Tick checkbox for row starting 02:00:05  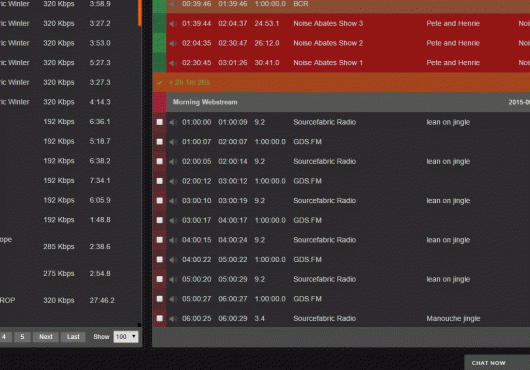click(x=160, y=161)
